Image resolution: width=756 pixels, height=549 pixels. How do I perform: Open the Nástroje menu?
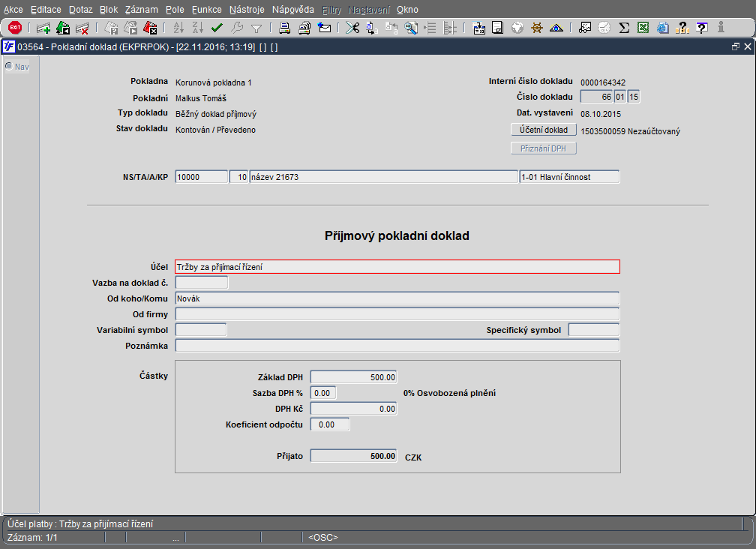(x=247, y=10)
